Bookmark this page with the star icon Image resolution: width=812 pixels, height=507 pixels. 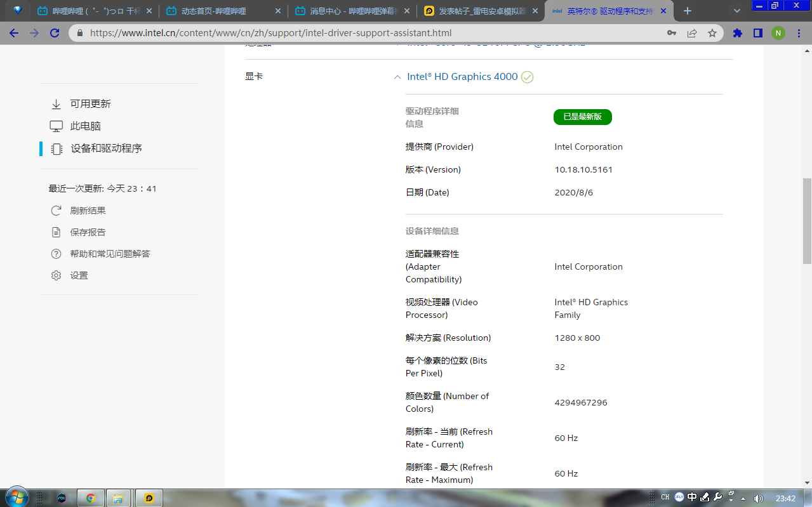pos(712,33)
